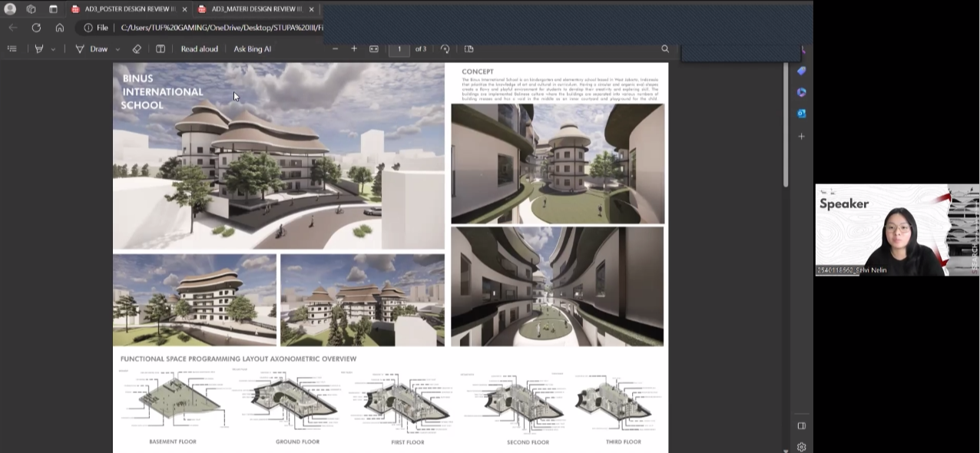Start Read aloud
Screen dimensions: 980x453
click(200, 48)
